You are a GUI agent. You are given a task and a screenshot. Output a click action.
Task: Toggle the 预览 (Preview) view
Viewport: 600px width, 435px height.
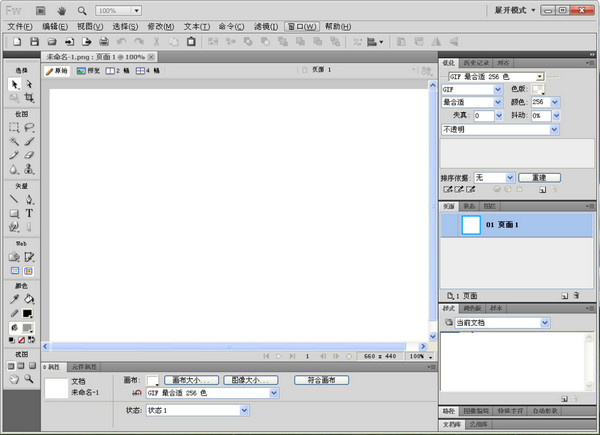[89, 72]
